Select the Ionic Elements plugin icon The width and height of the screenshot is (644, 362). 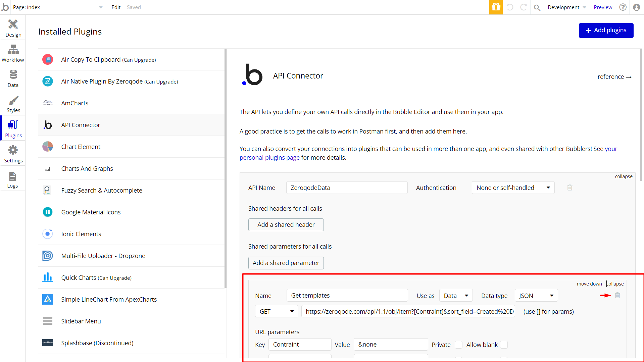tap(48, 234)
